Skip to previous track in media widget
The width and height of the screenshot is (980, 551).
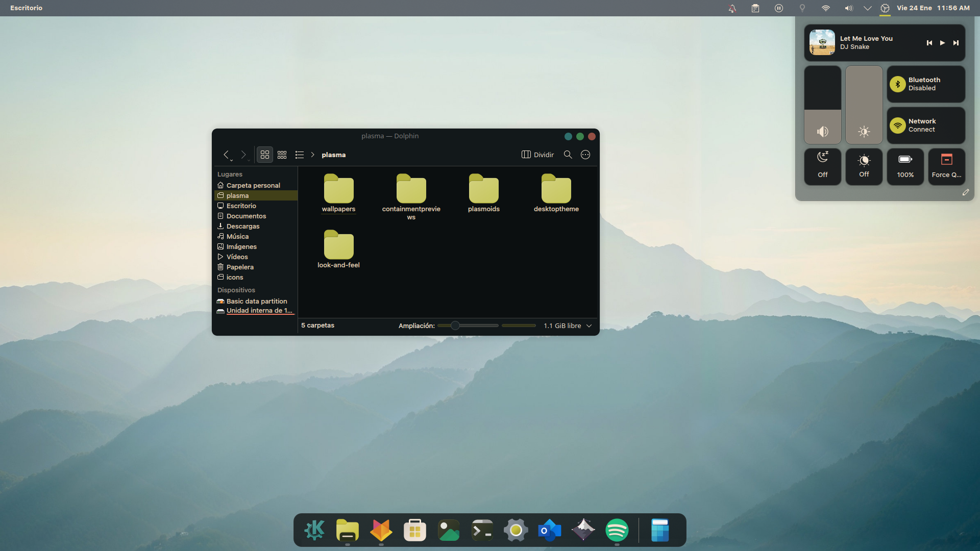coord(929,43)
